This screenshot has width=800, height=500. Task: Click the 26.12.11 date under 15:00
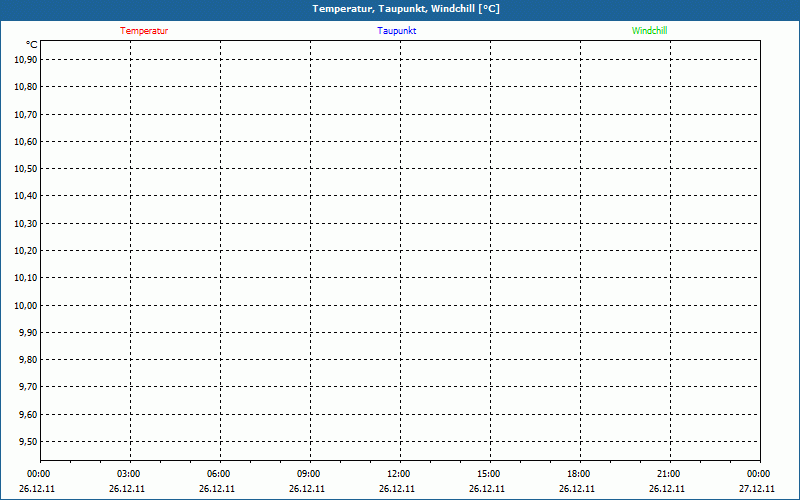click(x=487, y=489)
